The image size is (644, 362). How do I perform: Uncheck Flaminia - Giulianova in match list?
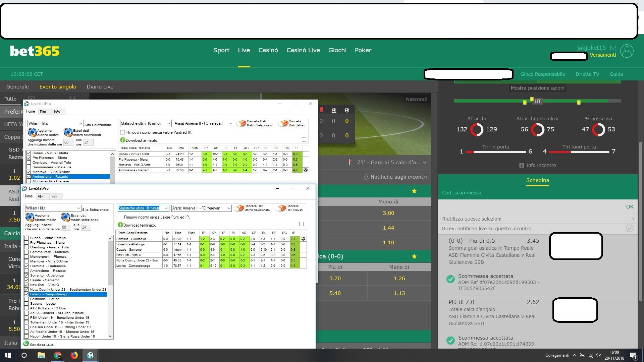(26, 266)
